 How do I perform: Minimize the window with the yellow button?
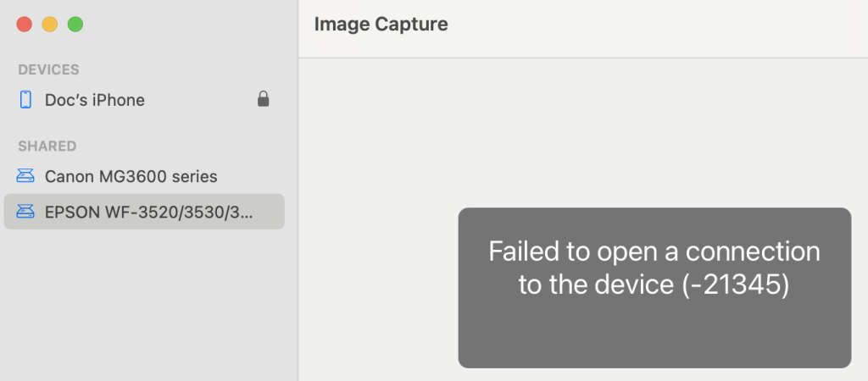(x=49, y=25)
